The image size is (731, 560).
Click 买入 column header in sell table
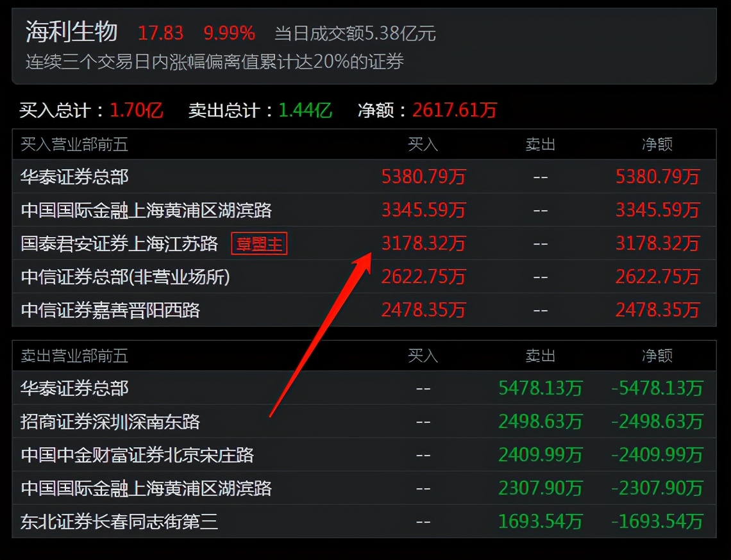coord(423,356)
